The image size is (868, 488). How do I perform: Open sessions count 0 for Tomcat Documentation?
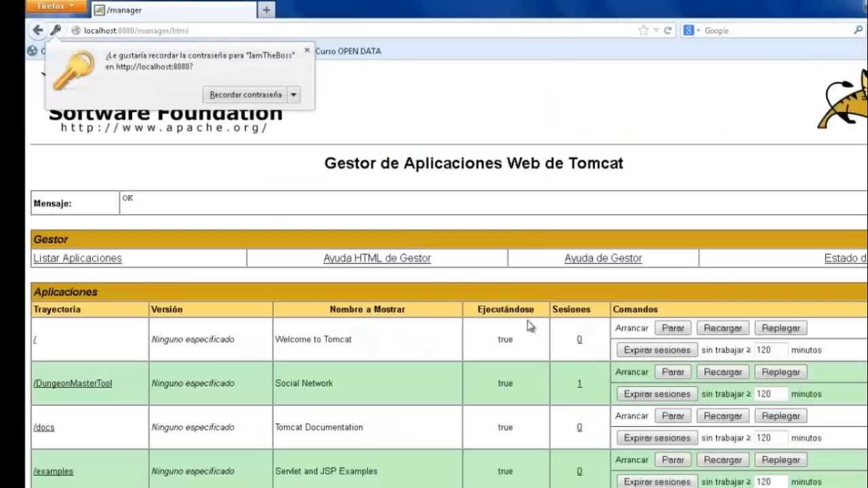pos(579,428)
